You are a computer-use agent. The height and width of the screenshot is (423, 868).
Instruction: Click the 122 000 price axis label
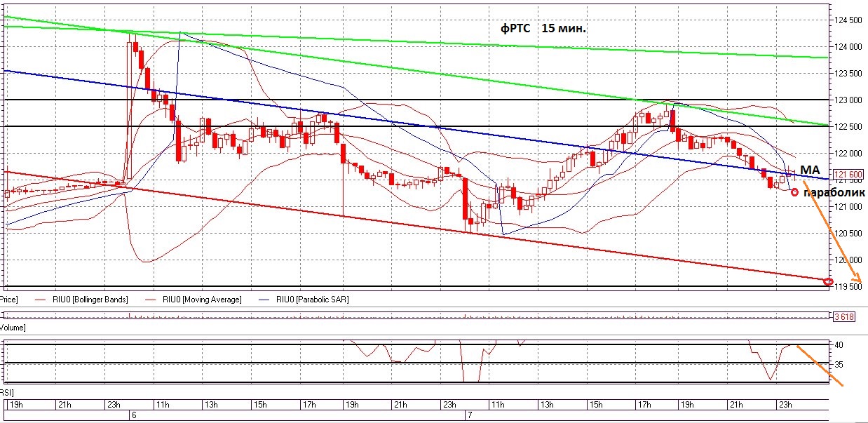[x=848, y=153]
